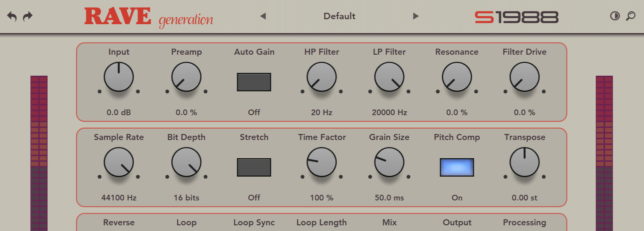Turn on the Stretch switch
Viewport: 644px width, 231px height.
point(254,167)
